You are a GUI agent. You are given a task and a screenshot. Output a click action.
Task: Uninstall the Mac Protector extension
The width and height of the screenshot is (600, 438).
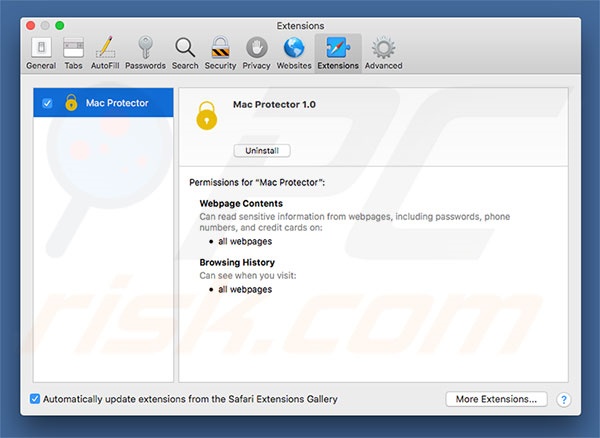[262, 151]
